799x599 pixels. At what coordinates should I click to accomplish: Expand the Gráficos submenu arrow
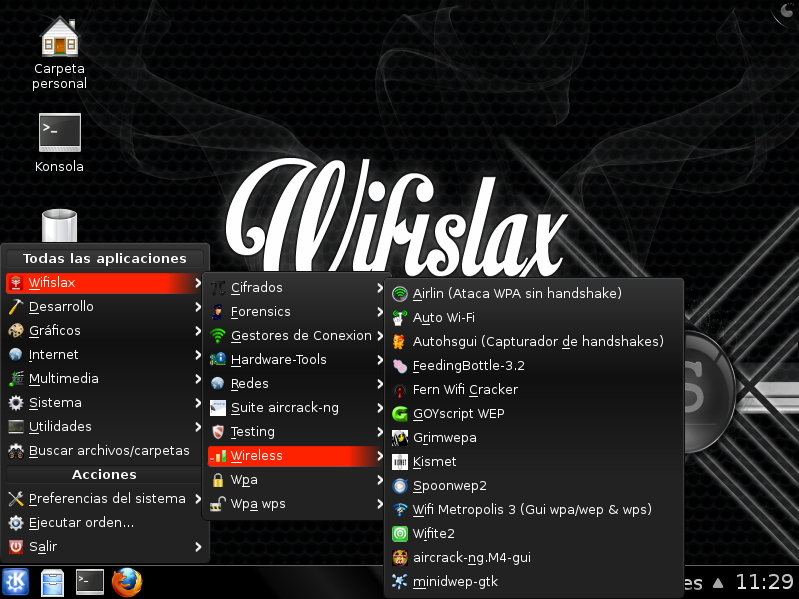pos(198,331)
